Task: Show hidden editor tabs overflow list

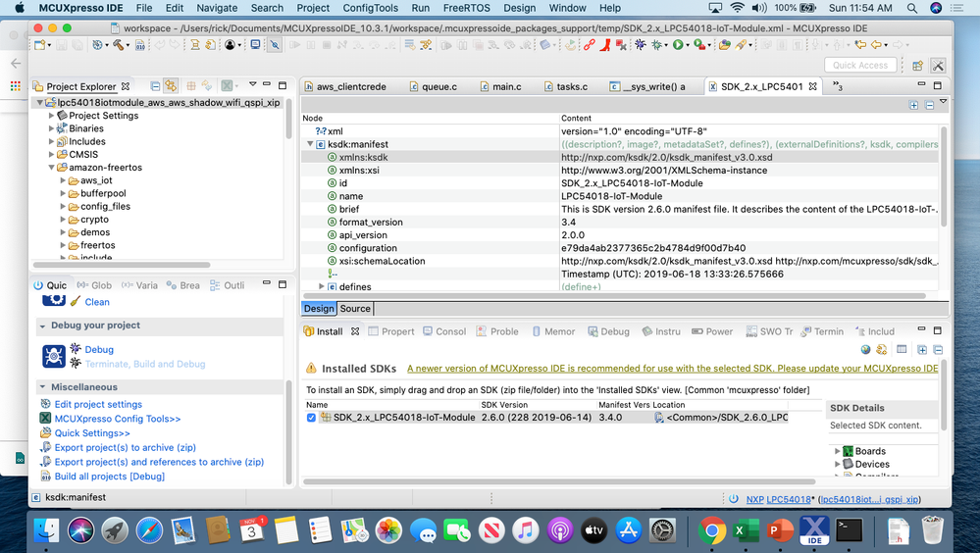Action: [x=838, y=86]
